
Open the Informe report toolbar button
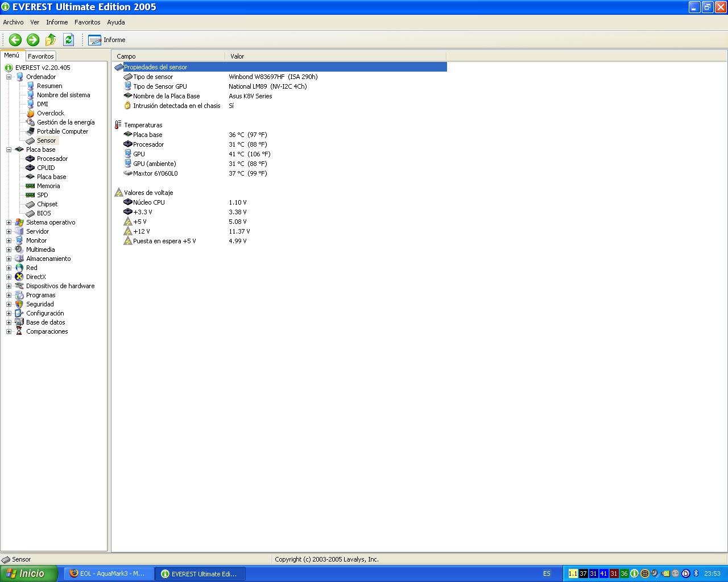[107, 40]
